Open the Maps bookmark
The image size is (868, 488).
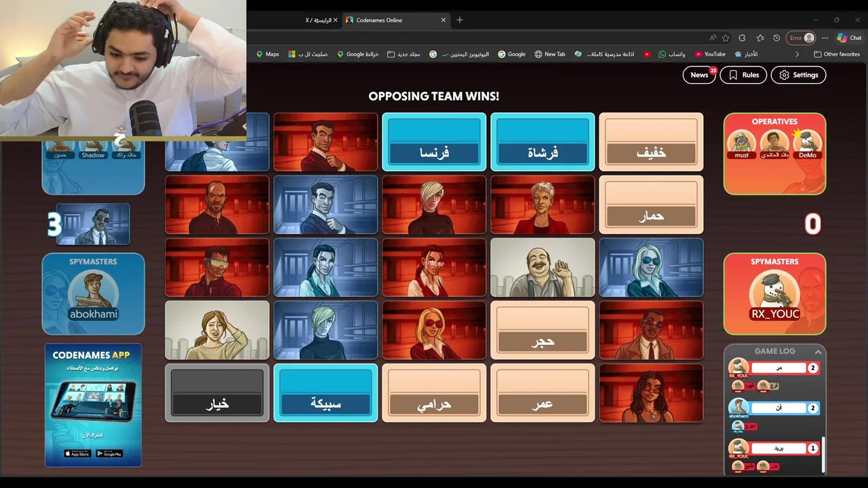pos(267,54)
